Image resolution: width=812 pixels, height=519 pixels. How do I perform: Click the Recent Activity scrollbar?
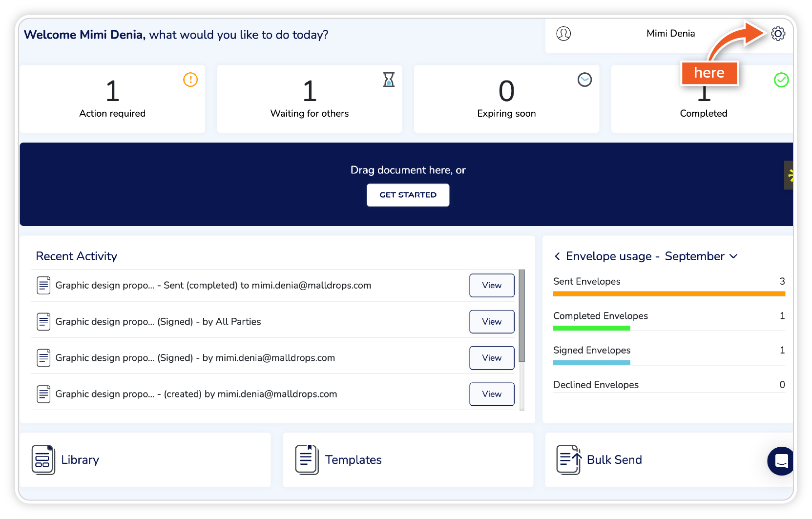tap(522, 316)
